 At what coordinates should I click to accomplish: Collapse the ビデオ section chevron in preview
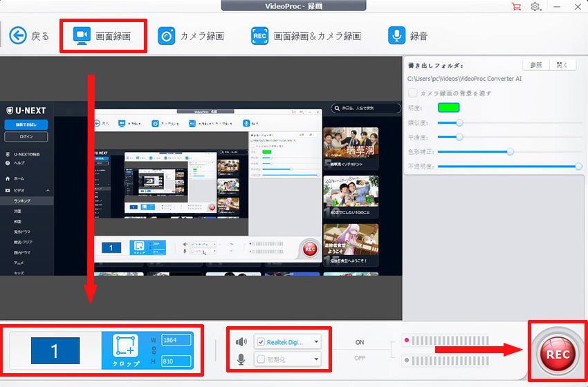coord(48,191)
